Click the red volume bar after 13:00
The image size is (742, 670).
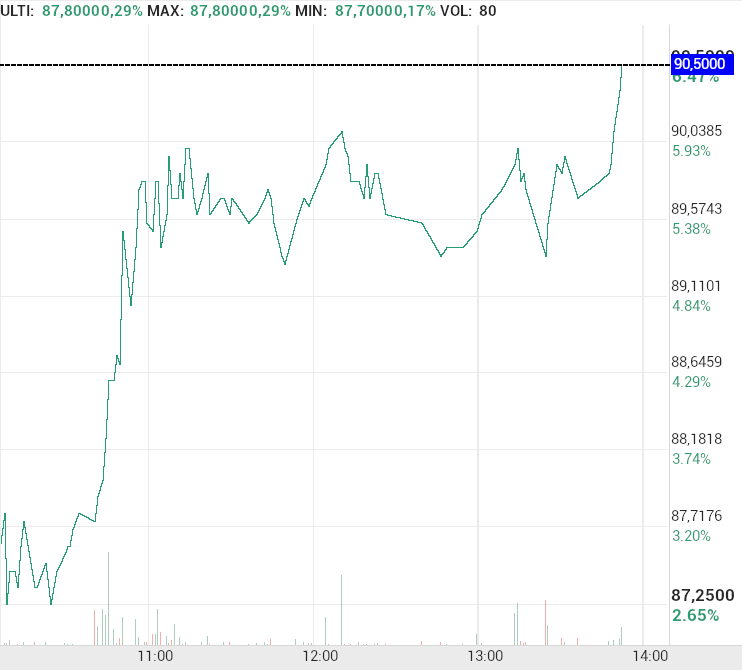[545, 623]
